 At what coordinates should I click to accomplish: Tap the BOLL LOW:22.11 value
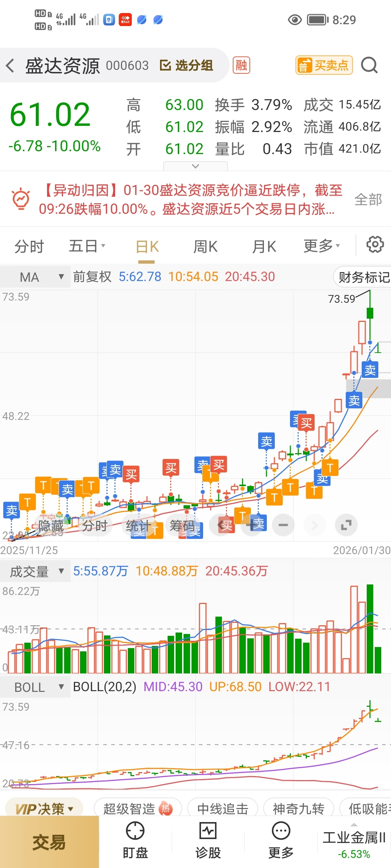tap(299, 686)
